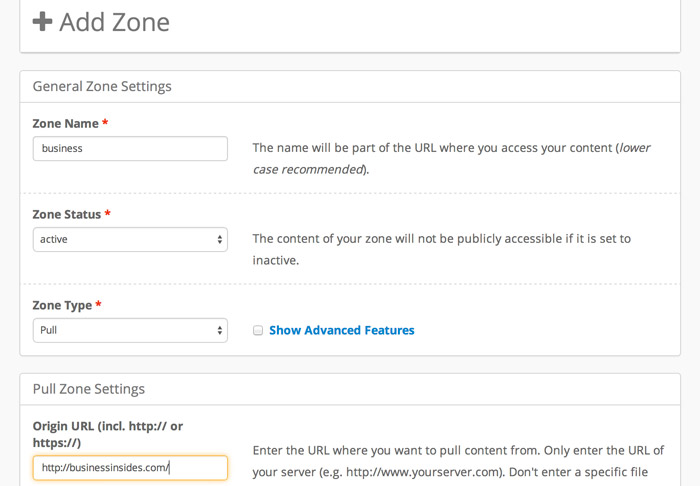The image size is (700, 486).
Task: Click the Origin URL help description text
Action: [458, 459]
